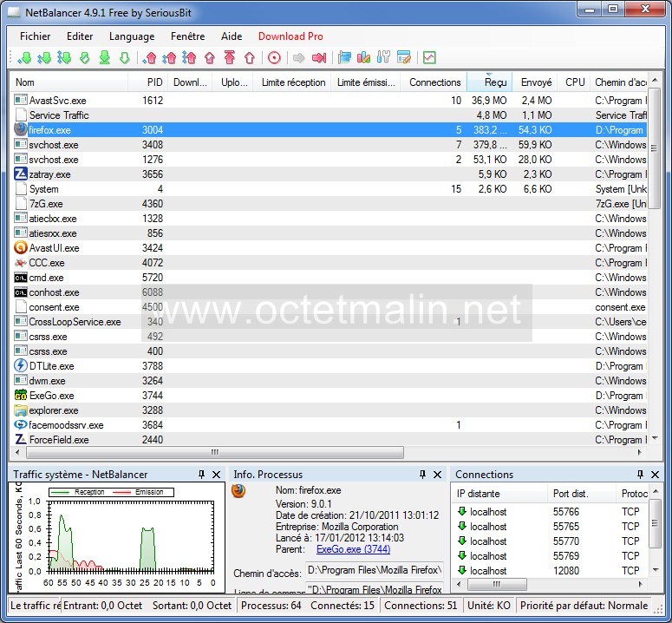This screenshot has height=623, width=672.
Task: Select the CrossLoopService.exe process row
Action: click(329, 322)
